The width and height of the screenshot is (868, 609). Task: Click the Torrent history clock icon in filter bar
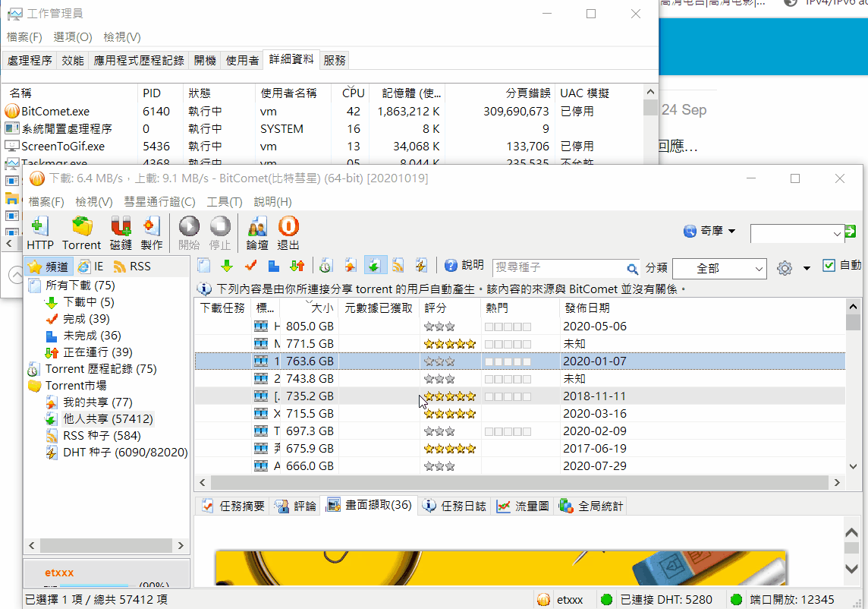pyautogui.click(x=325, y=266)
